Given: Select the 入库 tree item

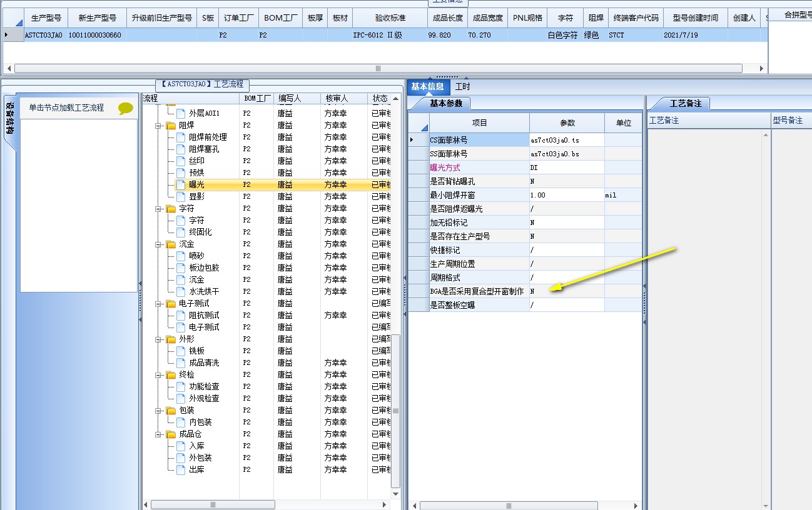Looking at the screenshot, I should pos(196,446).
